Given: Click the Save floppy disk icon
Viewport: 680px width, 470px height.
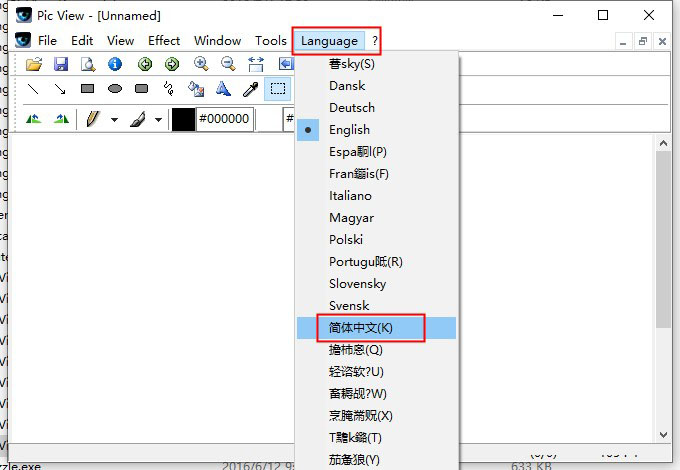Looking at the screenshot, I should tap(61, 64).
